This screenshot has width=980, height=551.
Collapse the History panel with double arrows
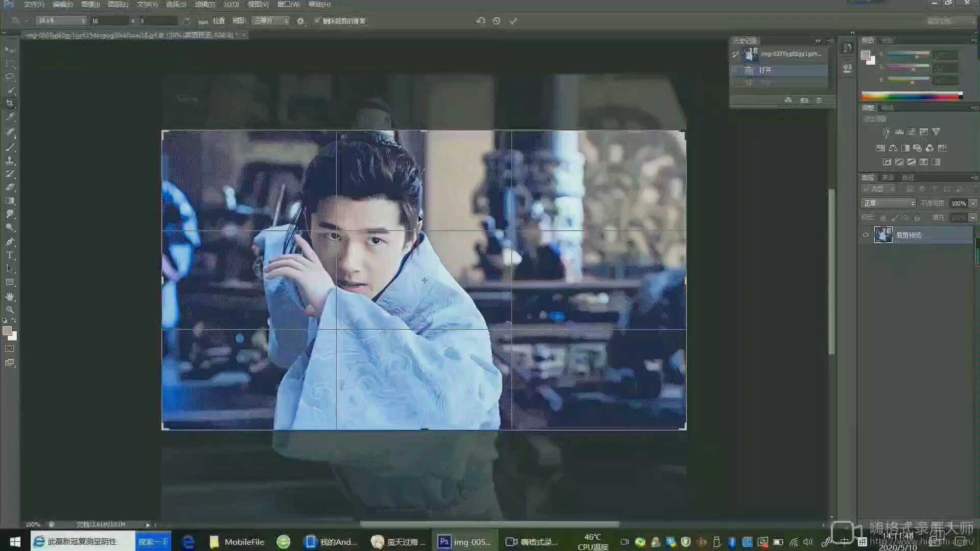(818, 41)
